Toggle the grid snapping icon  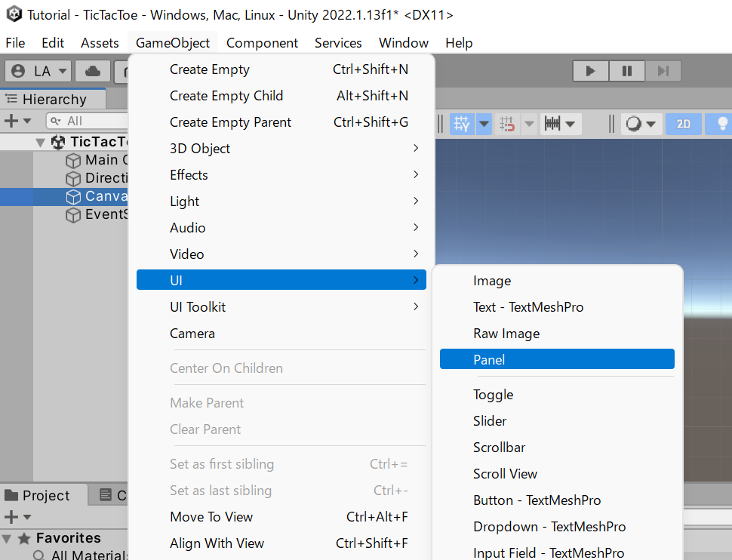(462, 124)
